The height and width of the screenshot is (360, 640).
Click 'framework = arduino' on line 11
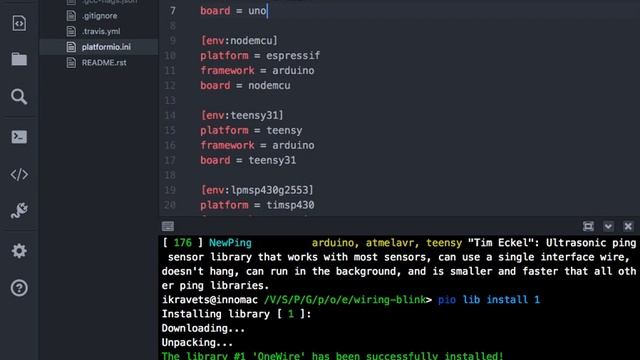click(x=257, y=71)
